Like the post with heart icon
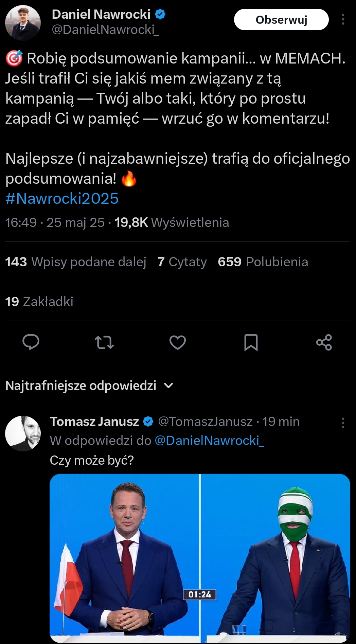Image resolution: width=356 pixels, height=644 pixels. coord(178,342)
